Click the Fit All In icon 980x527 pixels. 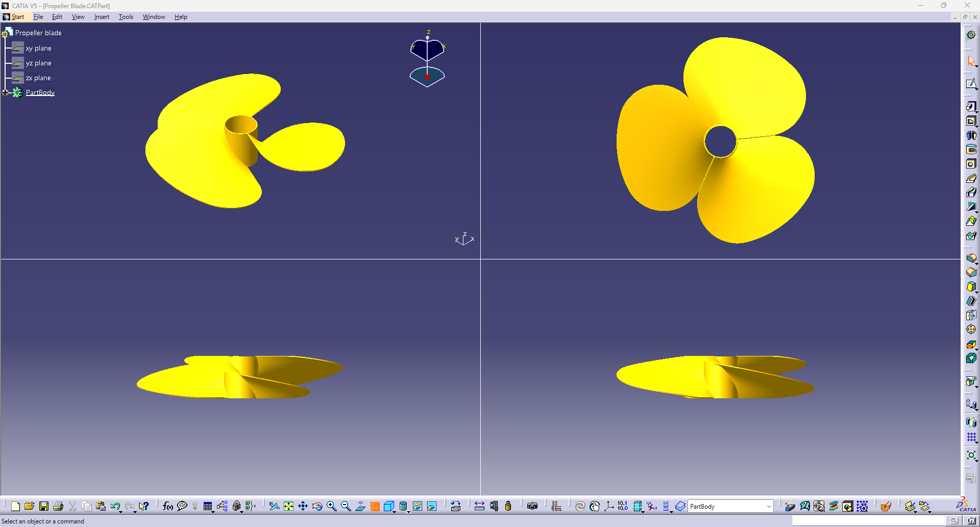[x=288, y=506]
